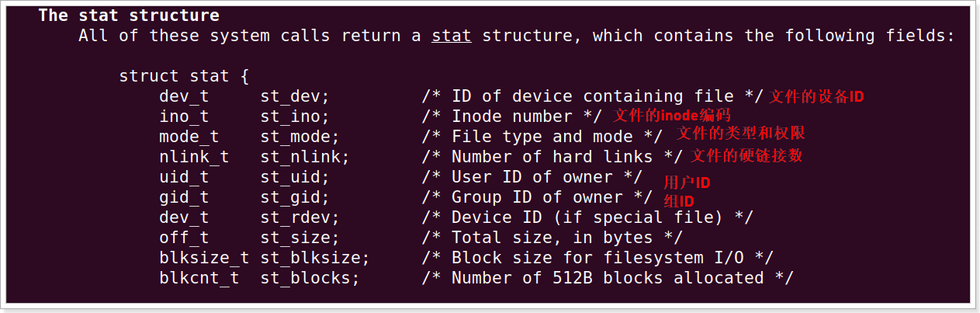Click the st_nlink field name
The height and width of the screenshot is (313, 980).
coord(304,157)
